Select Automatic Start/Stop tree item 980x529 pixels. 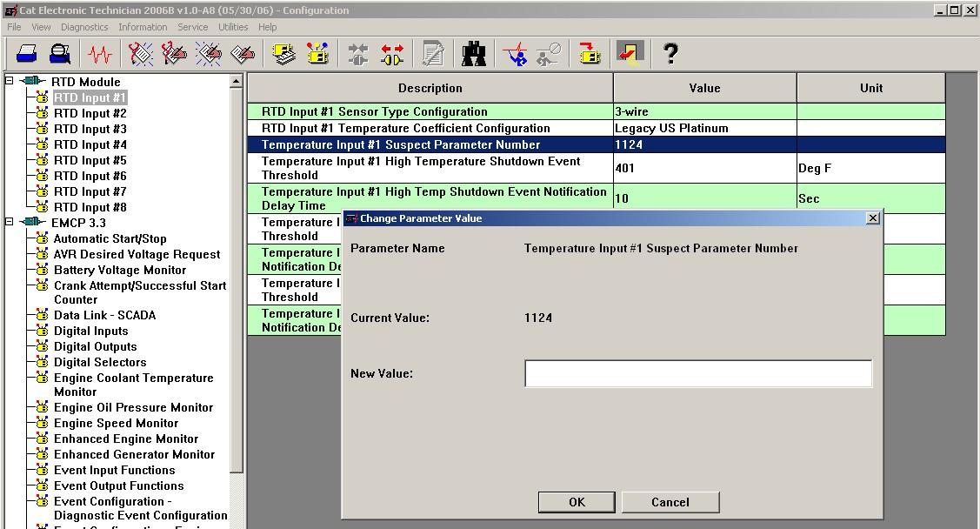click(x=110, y=238)
